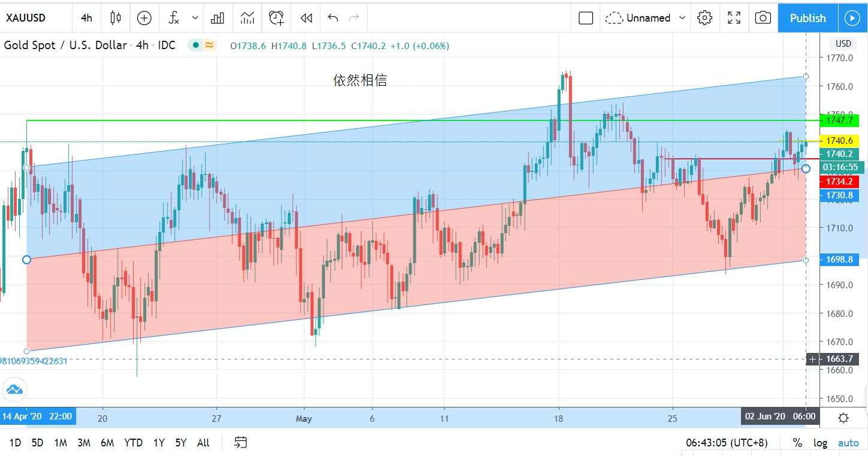Create an alert with the alarm clock icon
This screenshot has height=456, width=868.
pyautogui.click(x=276, y=18)
